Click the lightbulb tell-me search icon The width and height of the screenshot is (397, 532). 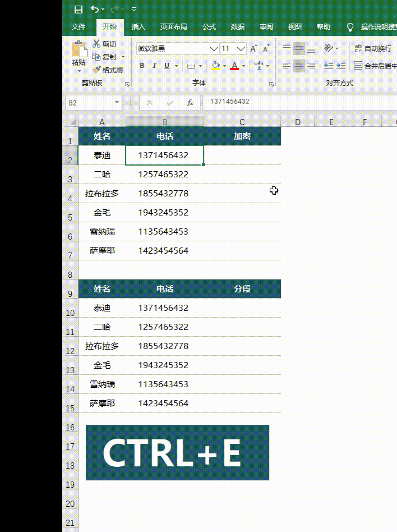(x=350, y=27)
